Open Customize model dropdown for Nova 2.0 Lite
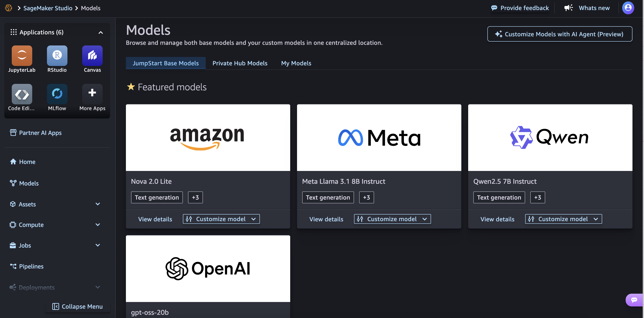Viewport: 644px width, 318px height. point(221,219)
